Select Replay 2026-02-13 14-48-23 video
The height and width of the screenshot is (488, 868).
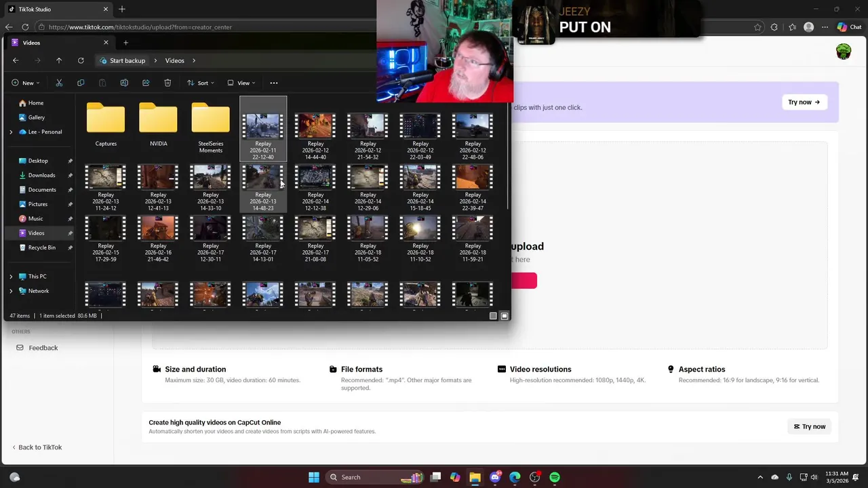(x=263, y=187)
